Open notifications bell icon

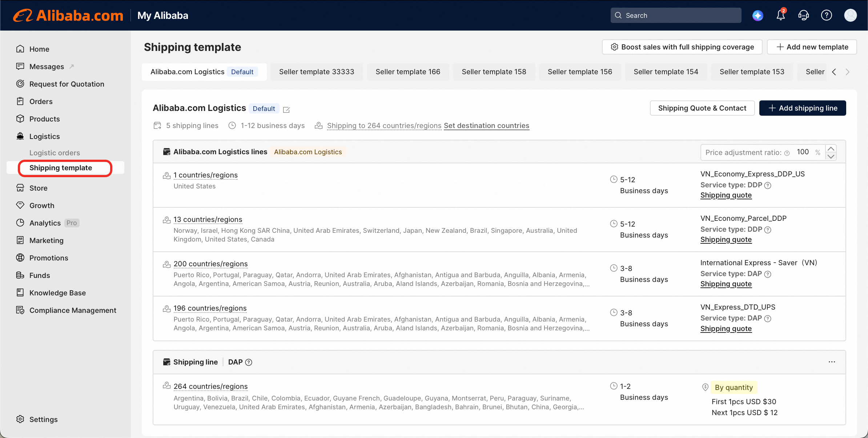point(781,15)
